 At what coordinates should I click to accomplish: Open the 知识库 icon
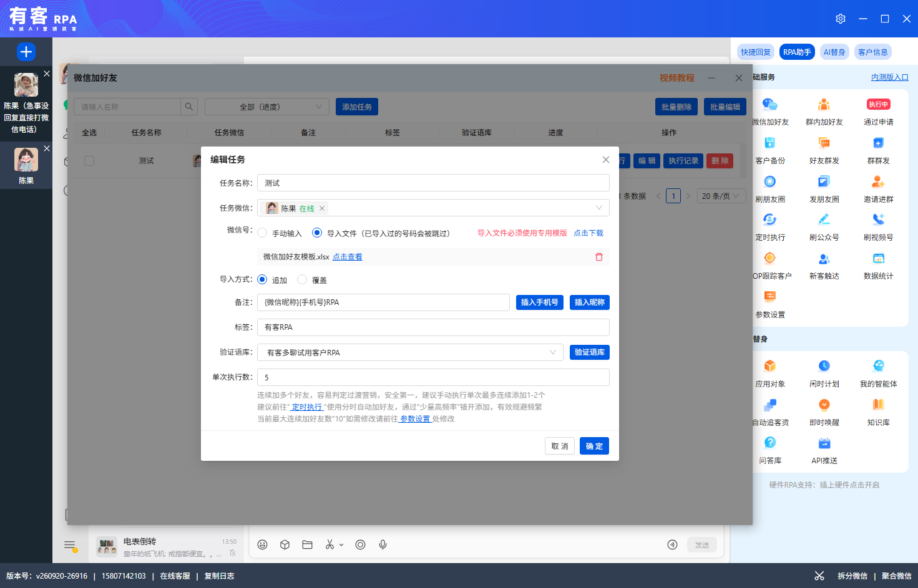878,405
